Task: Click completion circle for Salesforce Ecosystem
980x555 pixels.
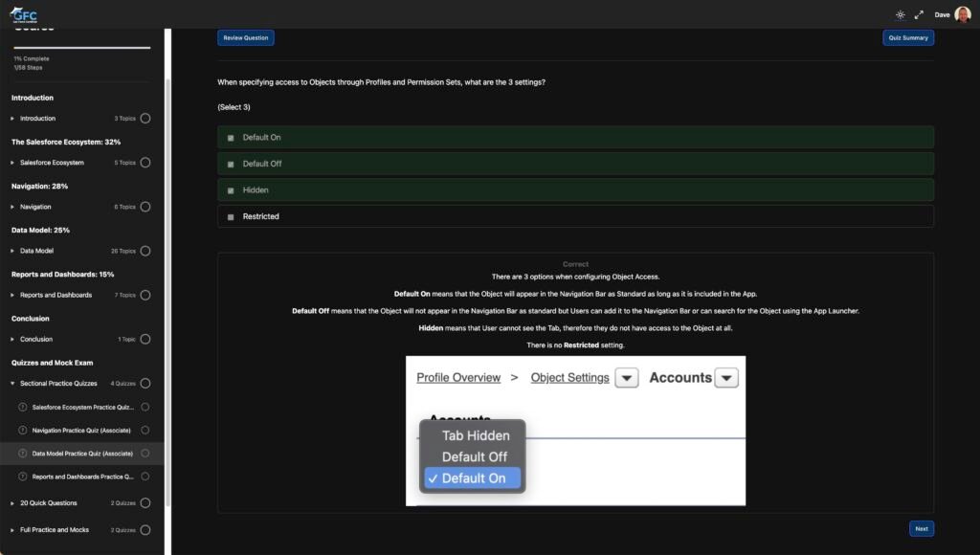Action: (145, 163)
